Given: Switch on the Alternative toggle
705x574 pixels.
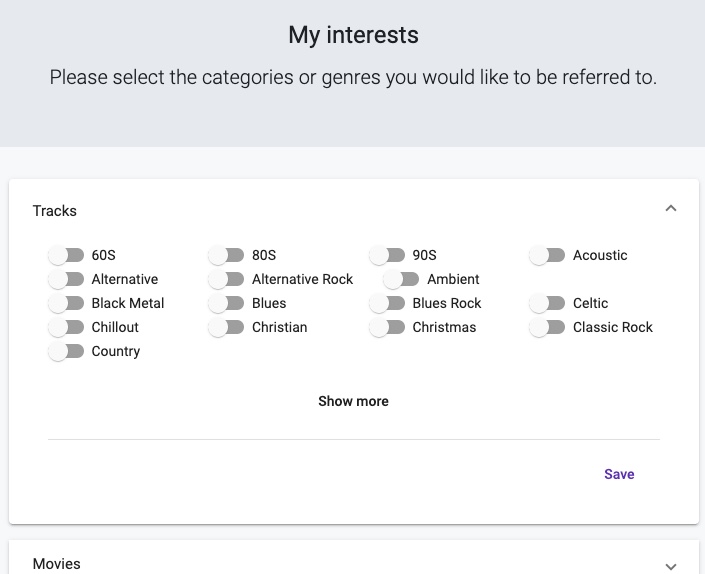Looking at the screenshot, I should point(66,279).
